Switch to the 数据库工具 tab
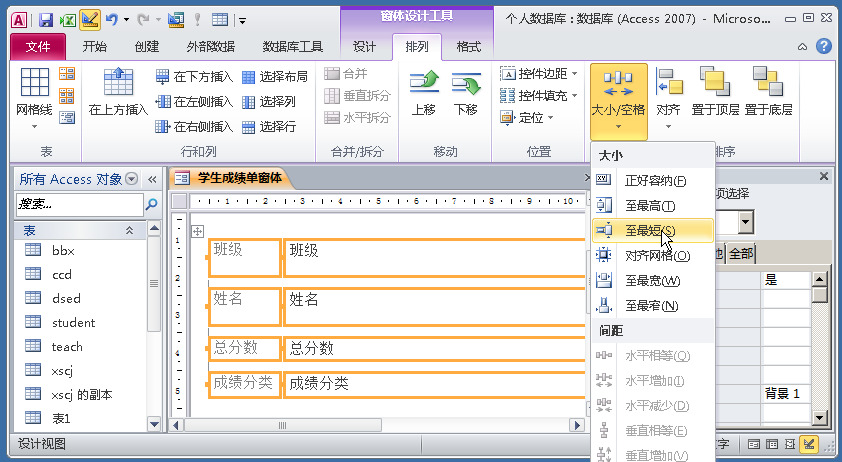The height and width of the screenshot is (462, 842). (x=292, y=47)
